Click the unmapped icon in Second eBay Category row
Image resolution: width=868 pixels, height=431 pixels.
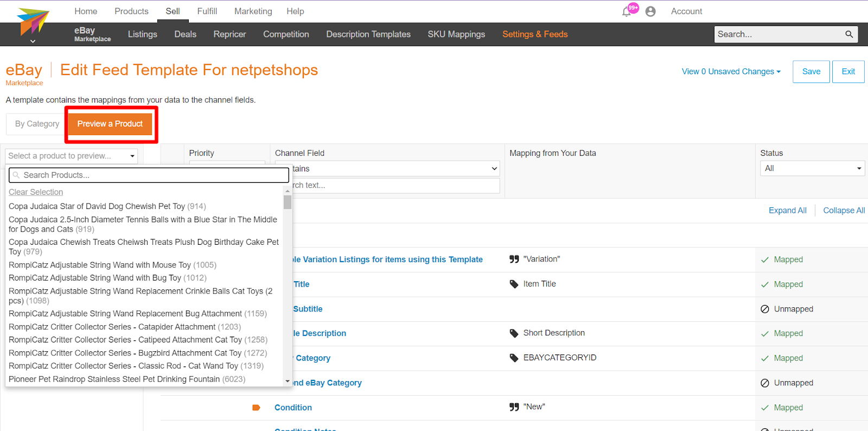coord(765,383)
